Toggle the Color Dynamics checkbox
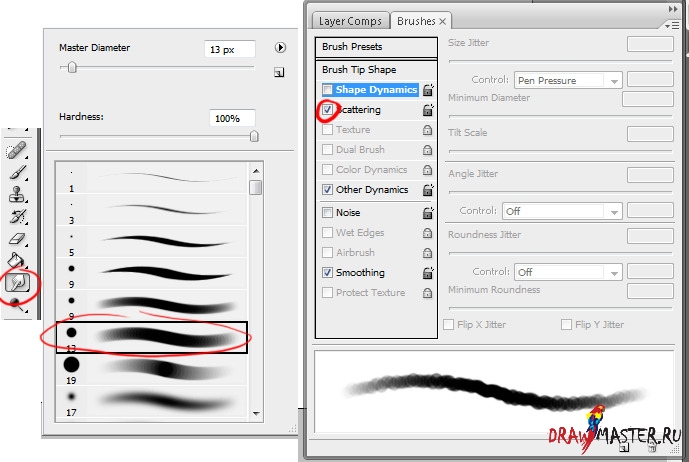The height and width of the screenshot is (462, 689). point(327,170)
